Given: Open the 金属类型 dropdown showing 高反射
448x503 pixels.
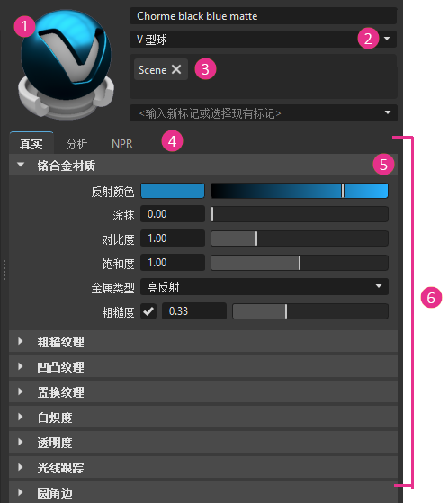Looking at the screenshot, I should click(x=264, y=287).
